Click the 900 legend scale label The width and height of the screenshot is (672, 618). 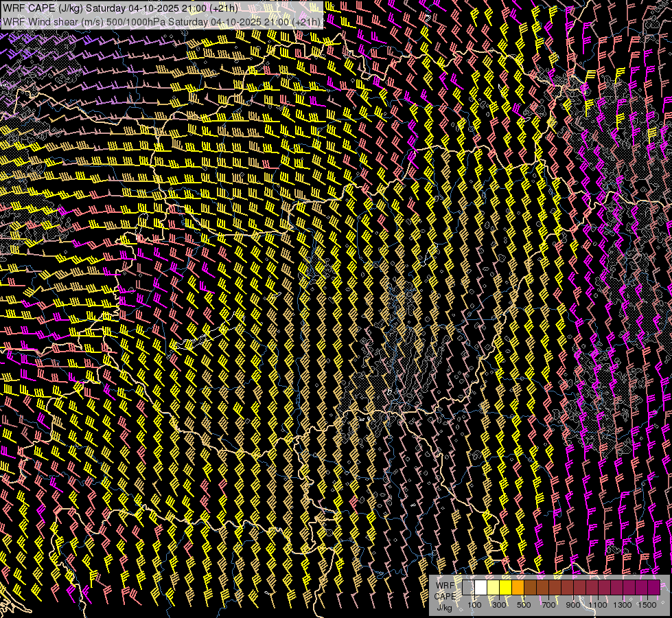coord(573,605)
